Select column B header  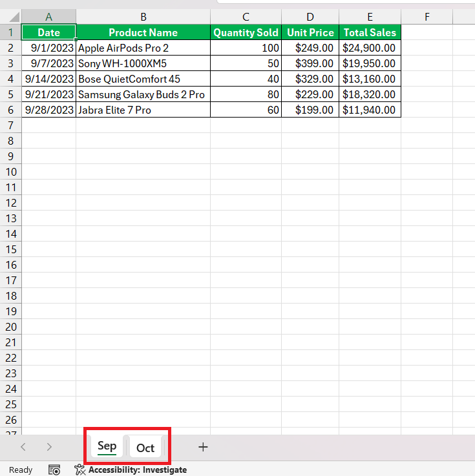(143, 17)
